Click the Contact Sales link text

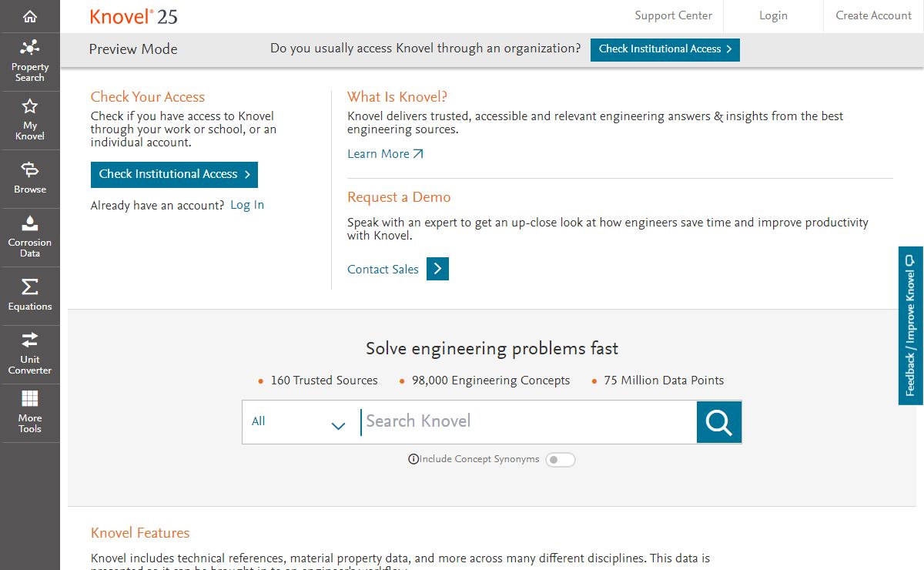tap(383, 270)
